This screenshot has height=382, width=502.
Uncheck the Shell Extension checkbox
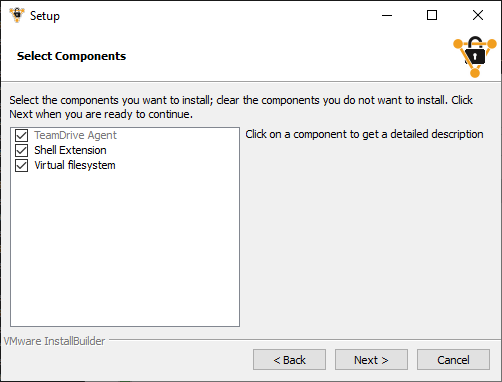pyautogui.click(x=22, y=150)
